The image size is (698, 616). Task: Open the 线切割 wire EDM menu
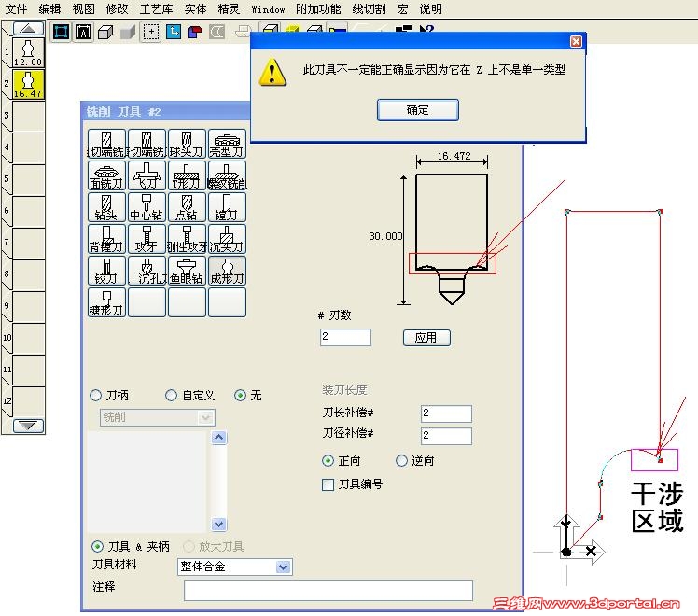[369, 8]
